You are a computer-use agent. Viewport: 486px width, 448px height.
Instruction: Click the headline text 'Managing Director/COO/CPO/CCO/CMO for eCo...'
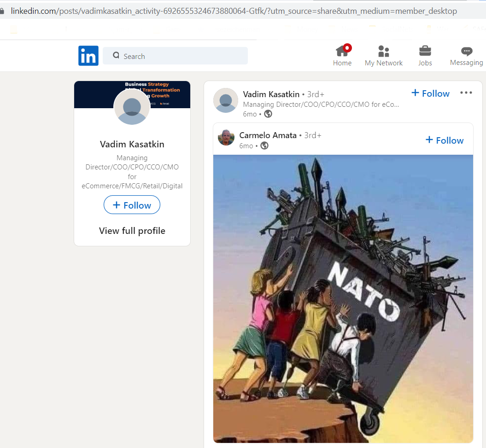coord(321,105)
